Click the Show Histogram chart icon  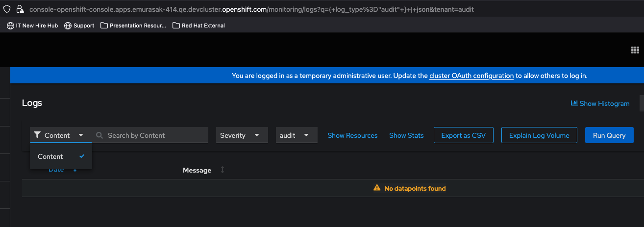tap(574, 103)
